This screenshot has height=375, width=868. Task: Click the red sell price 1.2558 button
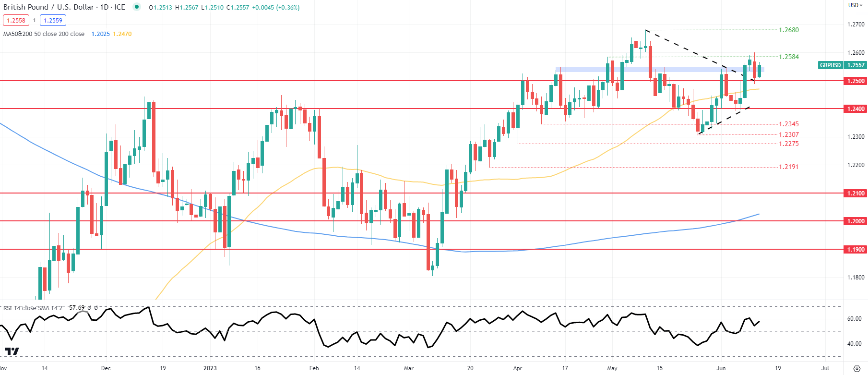click(x=16, y=20)
